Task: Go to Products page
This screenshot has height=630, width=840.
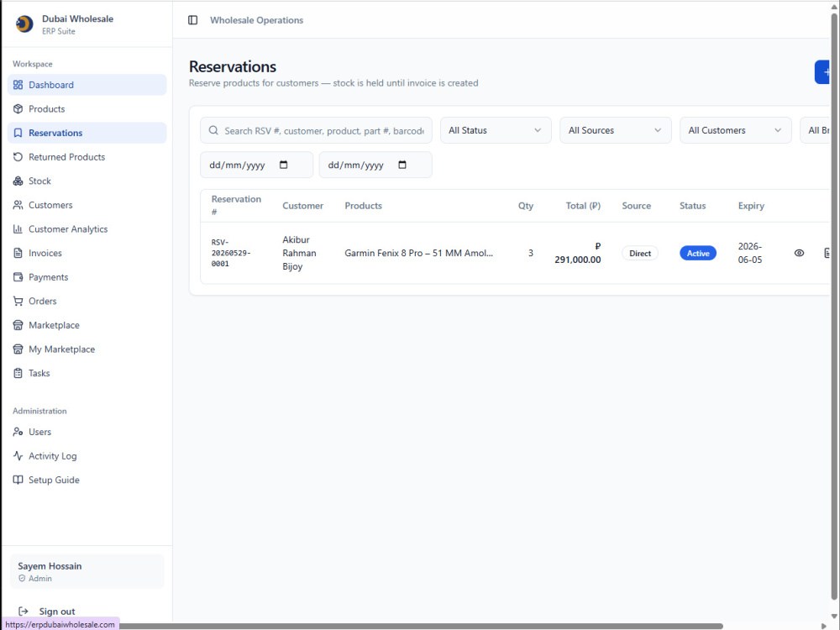Action: point(87,108)
